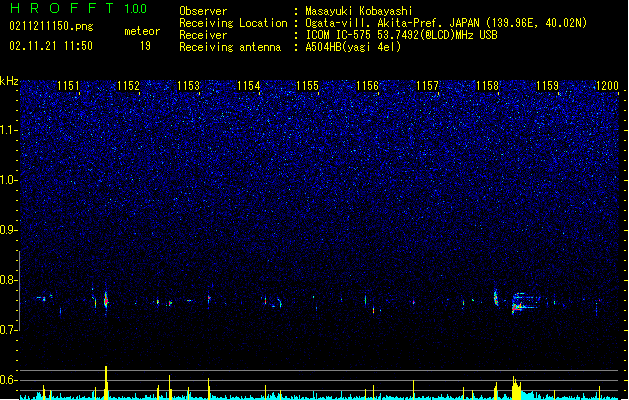The height and width of the screenshot is (400, 629).
Task: Select the filename 0211211150.png
Action: (51, 26)
